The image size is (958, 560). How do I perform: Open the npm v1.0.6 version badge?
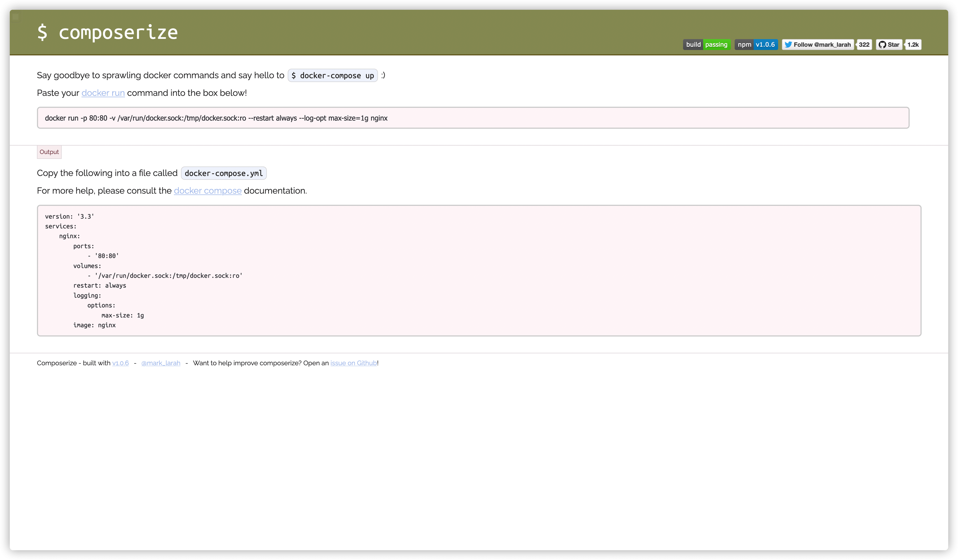coord(756,45)
